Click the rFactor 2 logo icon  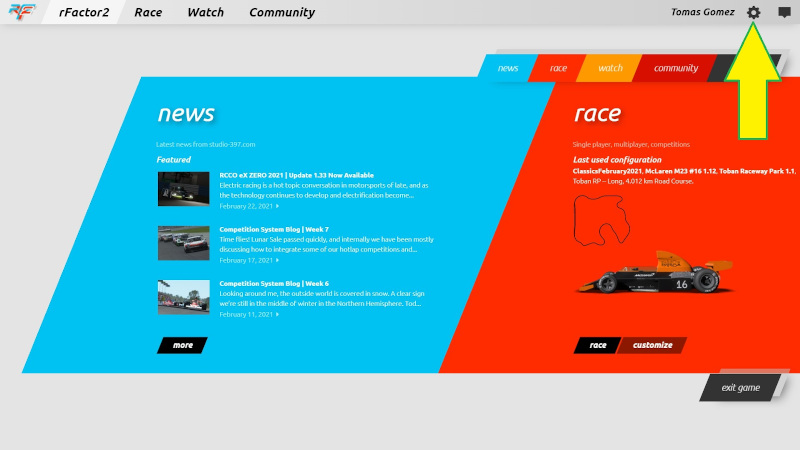22,11
